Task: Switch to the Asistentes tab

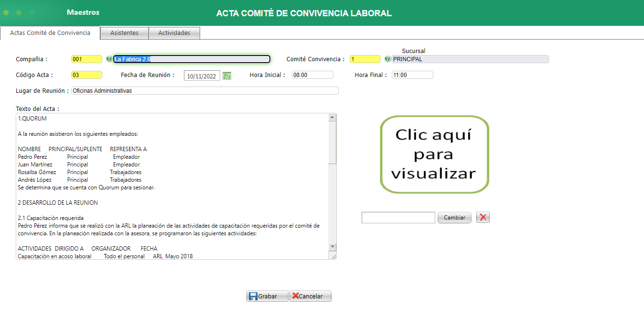Action: point(124,33)
